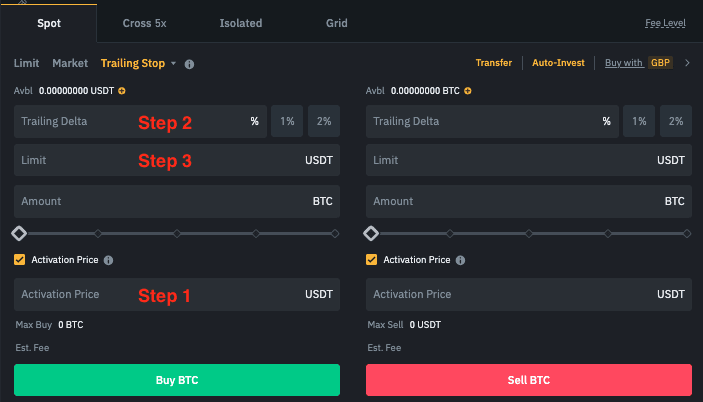The height and width of the screenshot is (402, 703).
Task: Click info icon next to Trailing Stop
Action: point(190,64)
